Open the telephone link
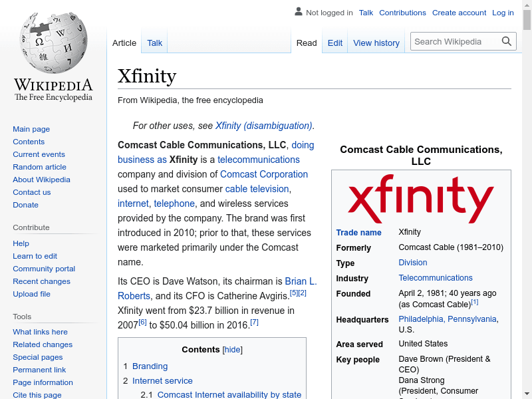532x399 pixels. (174, 203)
